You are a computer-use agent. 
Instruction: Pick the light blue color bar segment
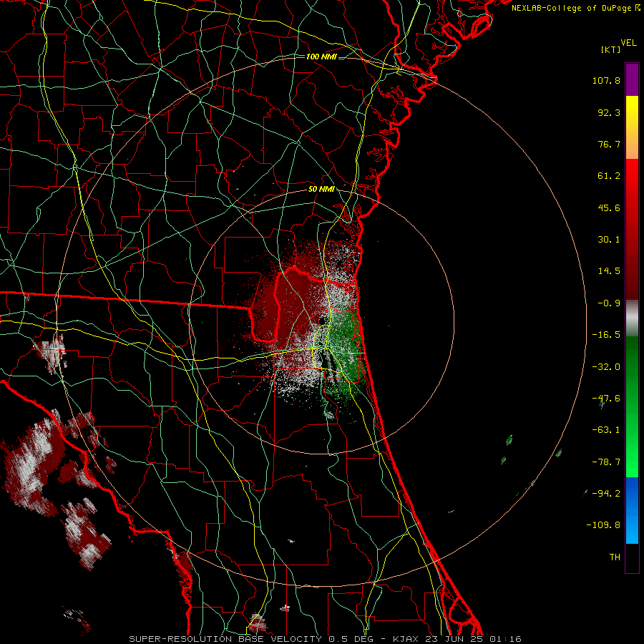[632, 528]
